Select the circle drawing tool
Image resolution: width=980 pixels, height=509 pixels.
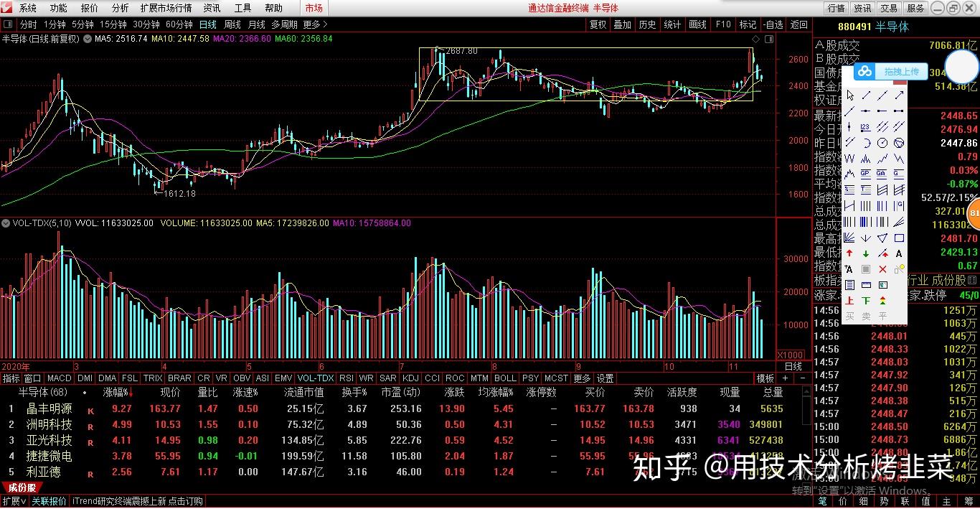pos(882,143)
